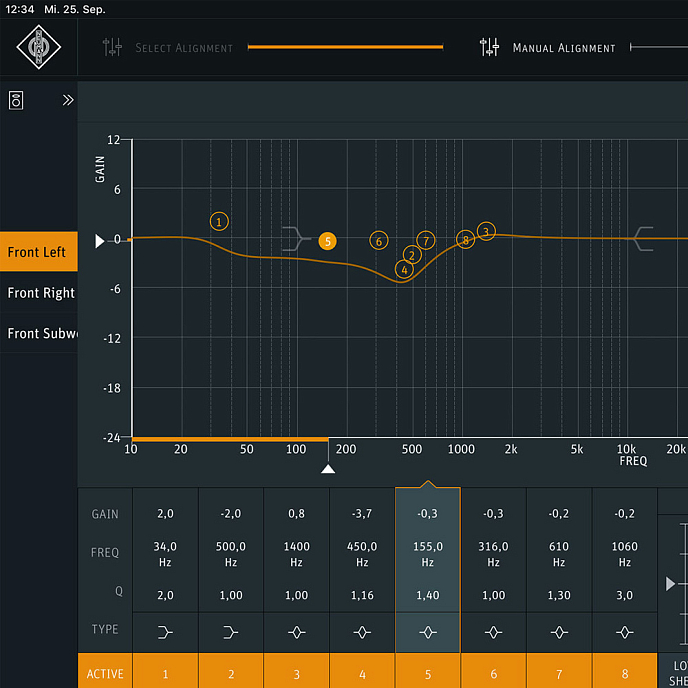Select the Front Right speaker
The width and height of the screenshot is (688, 688).
coord(40,293)
